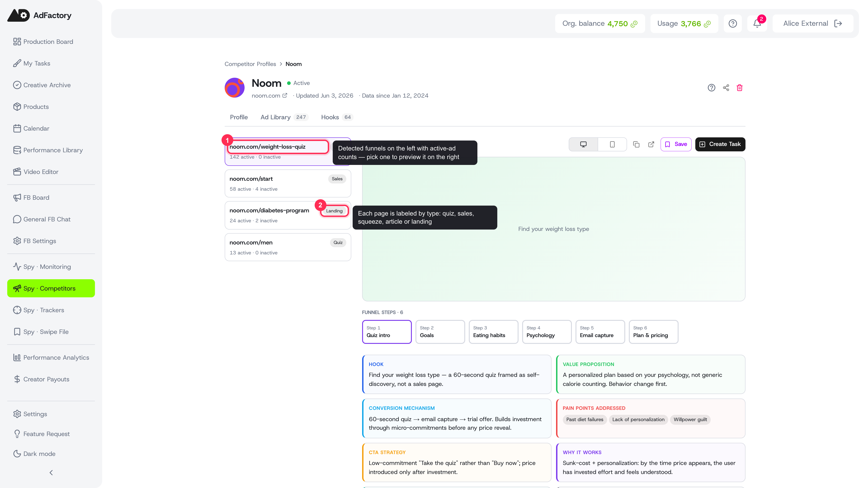Click the Save button
This screenshot has width=868, height=488.
(676, 145)
